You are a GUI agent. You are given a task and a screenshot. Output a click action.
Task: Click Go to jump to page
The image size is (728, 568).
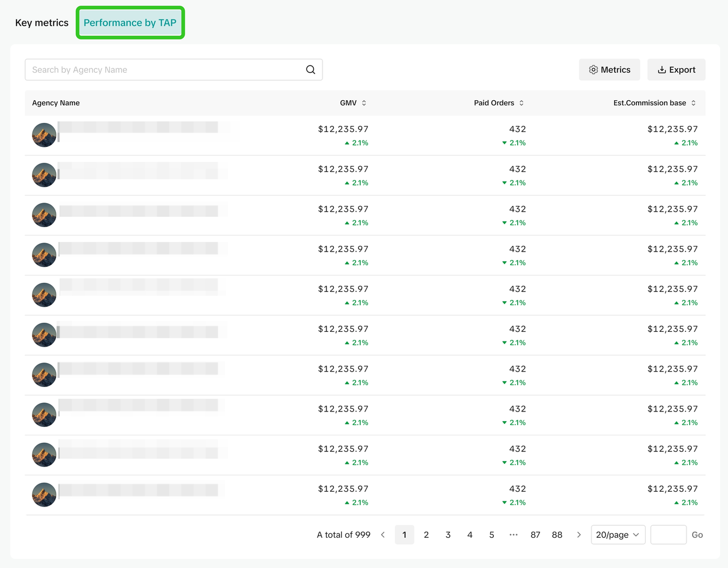697,535
